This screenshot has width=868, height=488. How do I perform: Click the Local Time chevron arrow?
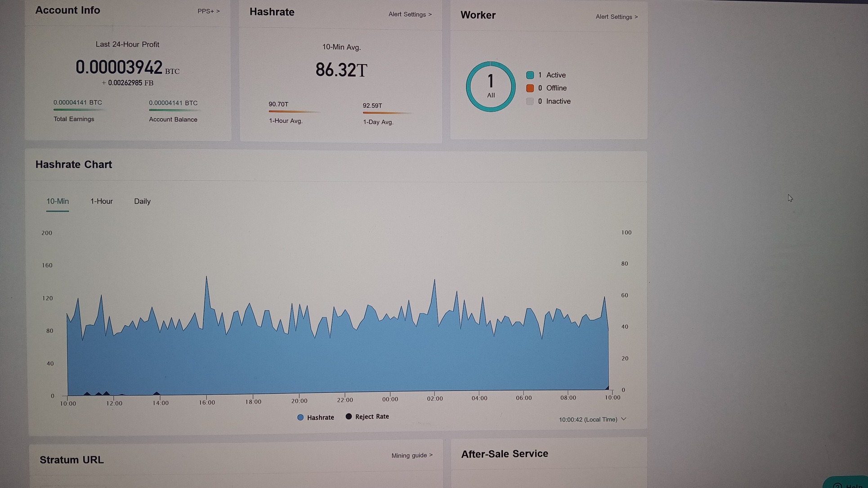(x=624, y=419)
